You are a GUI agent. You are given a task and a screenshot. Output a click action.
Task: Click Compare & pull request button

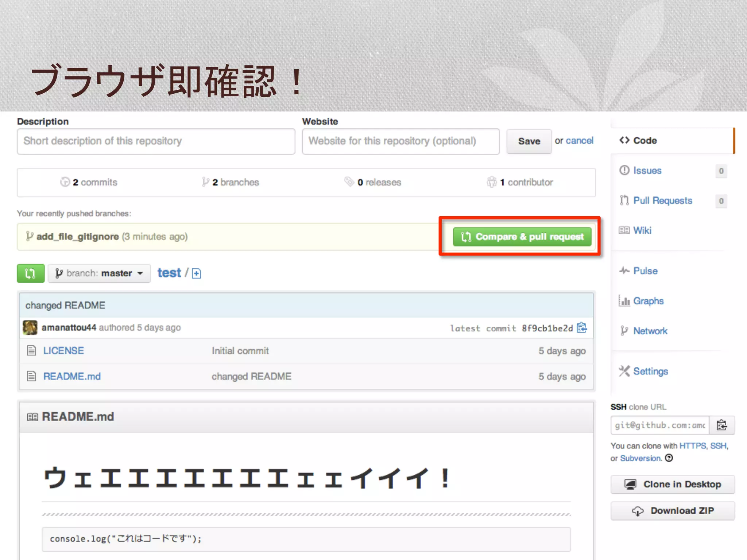pos(522,237)
